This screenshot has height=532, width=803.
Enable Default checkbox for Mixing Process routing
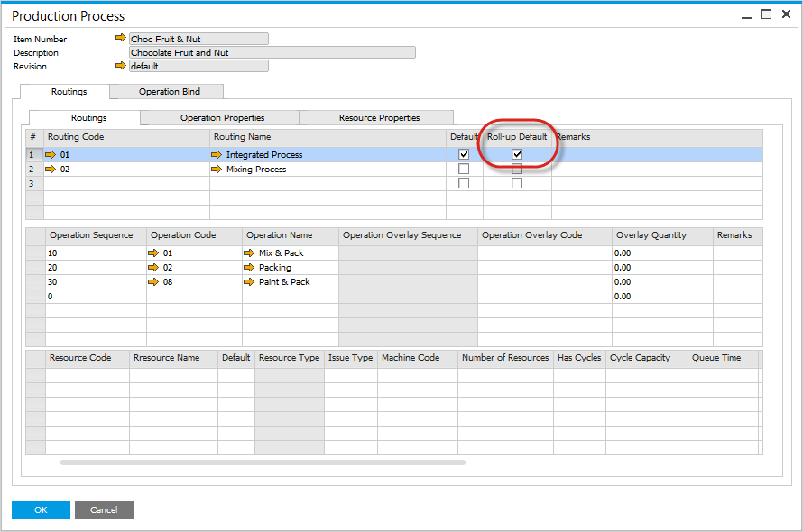tap(464, 169)
